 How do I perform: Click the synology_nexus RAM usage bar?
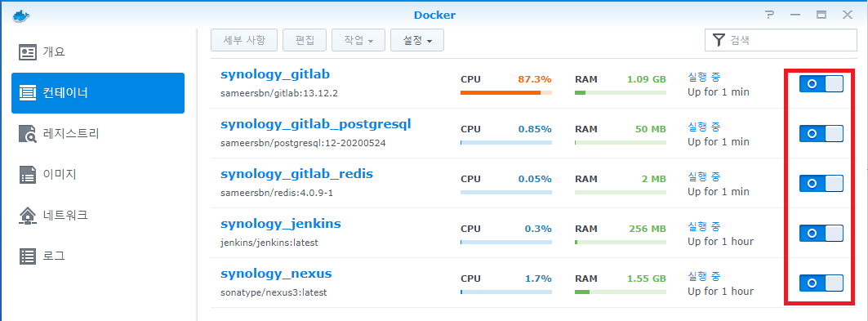[x=621, y=292]
